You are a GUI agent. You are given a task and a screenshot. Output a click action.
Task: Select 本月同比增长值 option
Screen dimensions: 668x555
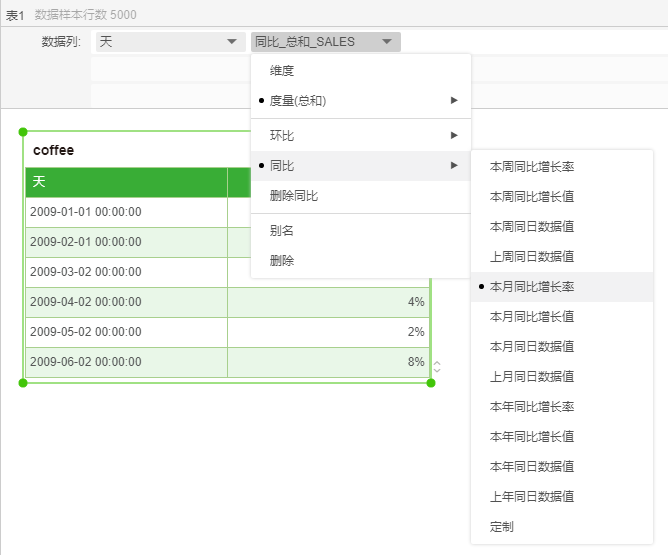531,316
